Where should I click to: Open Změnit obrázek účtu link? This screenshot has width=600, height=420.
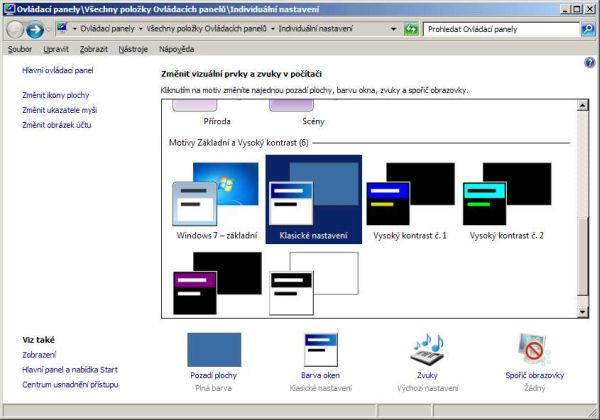[x=57, y=125]
